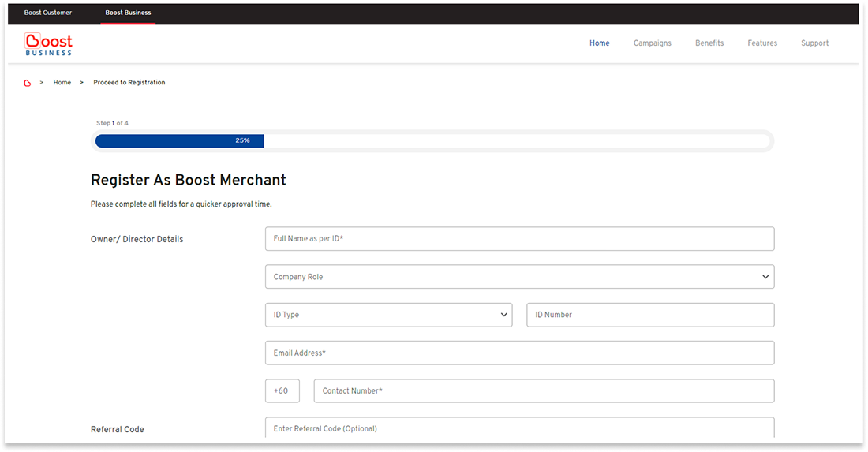Click the Boost Business logo
This screenshot has height=452, width=868.
(48, 44)
